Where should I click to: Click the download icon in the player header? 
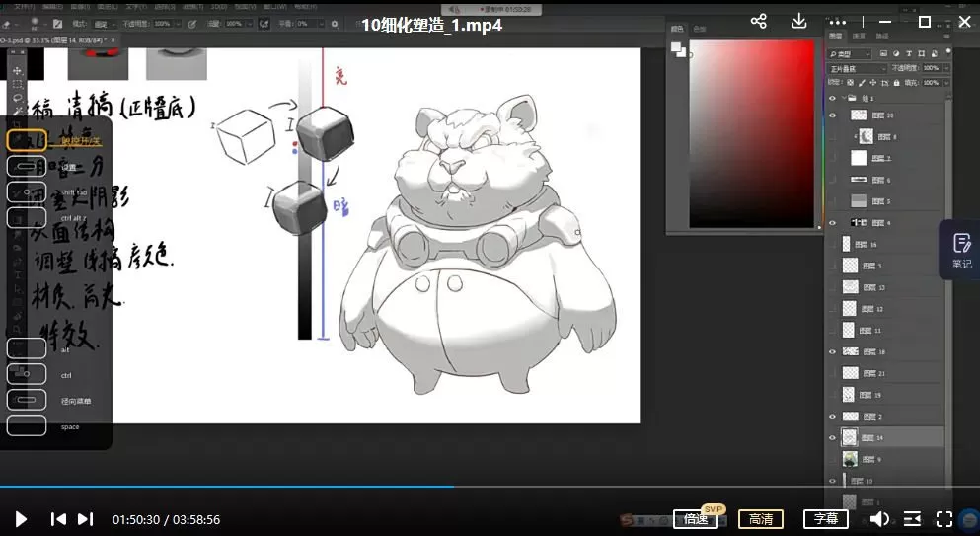(799, 22)
